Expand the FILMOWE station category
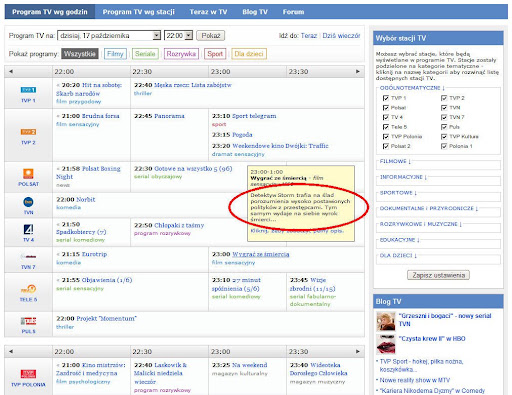Image resolution: width=512 pixels, height=395 pixels. (x=395, y=161)
